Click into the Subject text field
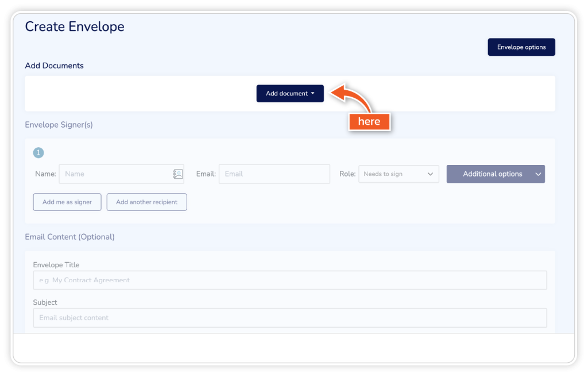This screenshot has height=376, width=588. (290, 318)
